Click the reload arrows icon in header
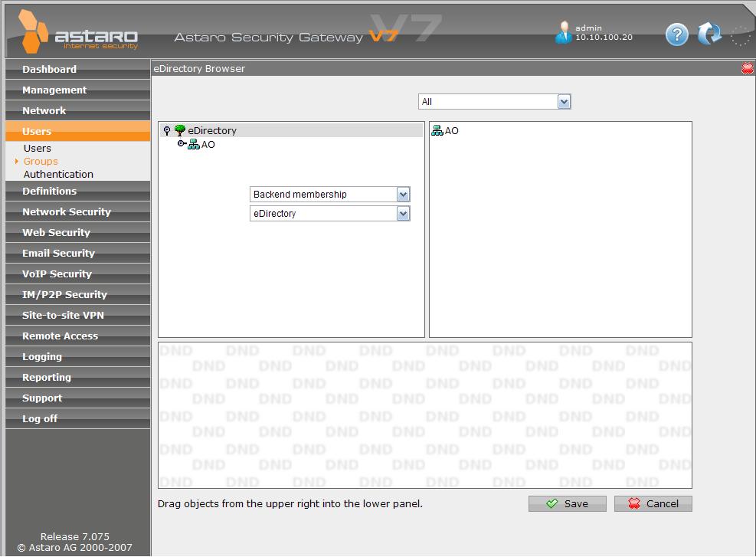756x557 pixels. (x=709, y=34)
